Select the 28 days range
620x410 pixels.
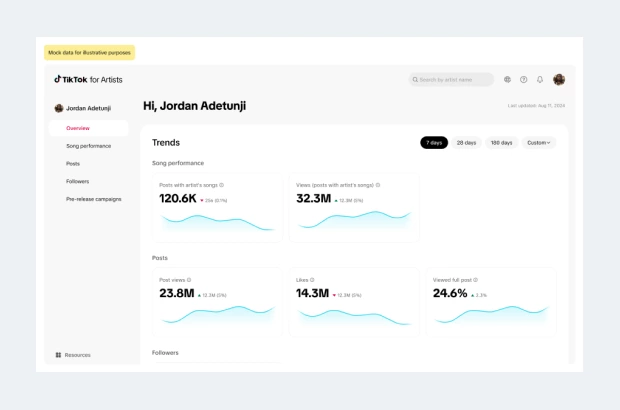pyautogui.click(x=467, y=143)
